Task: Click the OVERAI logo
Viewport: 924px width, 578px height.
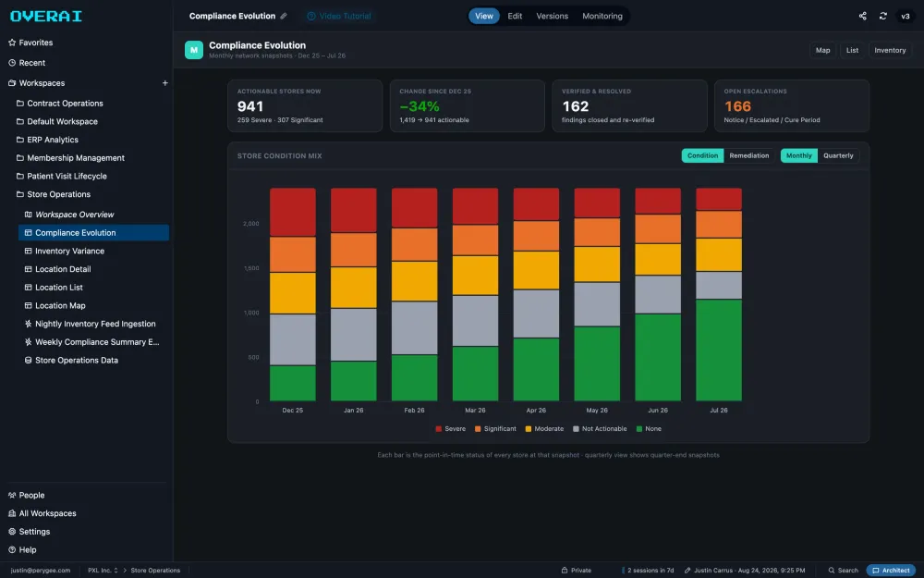Action: pyautogui.click(x=46, y=16)
